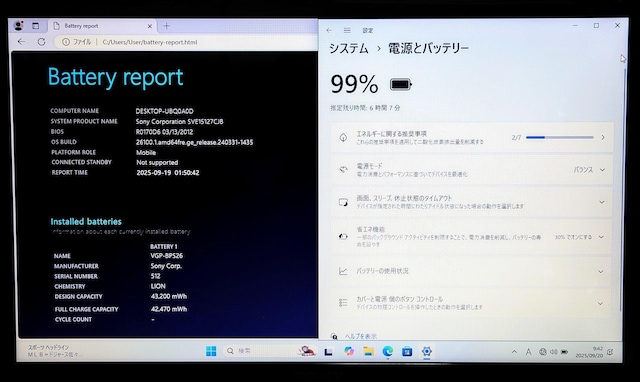Open the power mode バランス dropdown
The width and height of the screenshot is (640, 382).
point(589,170)
